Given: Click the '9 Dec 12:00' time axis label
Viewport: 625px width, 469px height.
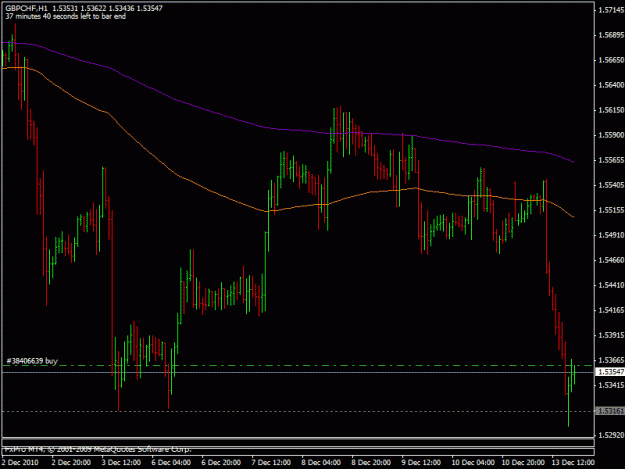Looking at the screenshot, I should click(x=421, y=463).
